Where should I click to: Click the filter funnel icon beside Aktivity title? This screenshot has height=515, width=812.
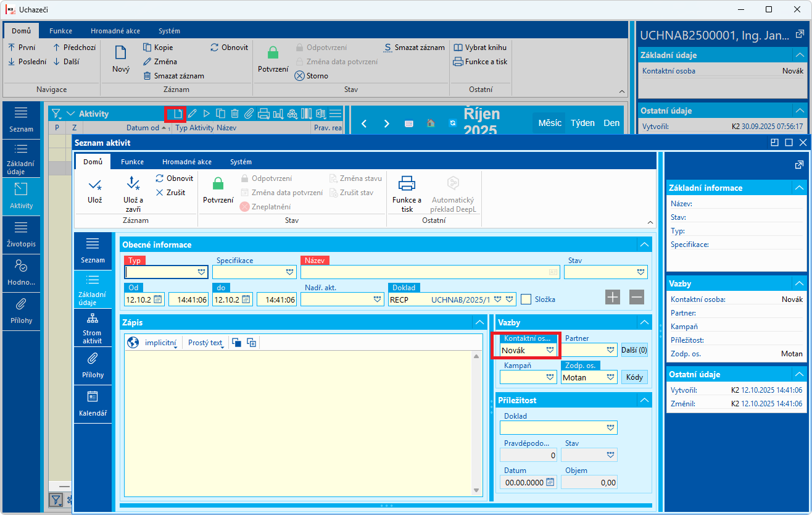pos(56,114)
